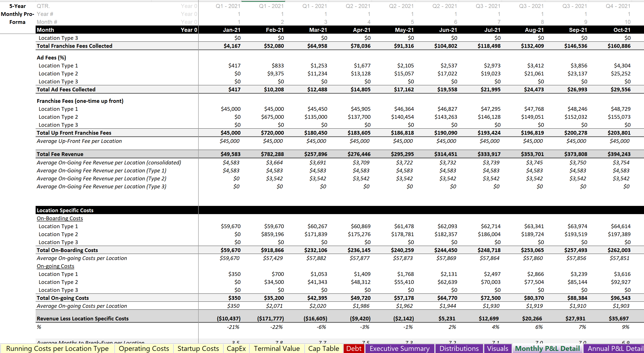Viewport: 644px width, 353px height.
Task: Click Apr-21 Total Up Front Fees $183,605
Action: pyautogui.click(x=359, y=133)
